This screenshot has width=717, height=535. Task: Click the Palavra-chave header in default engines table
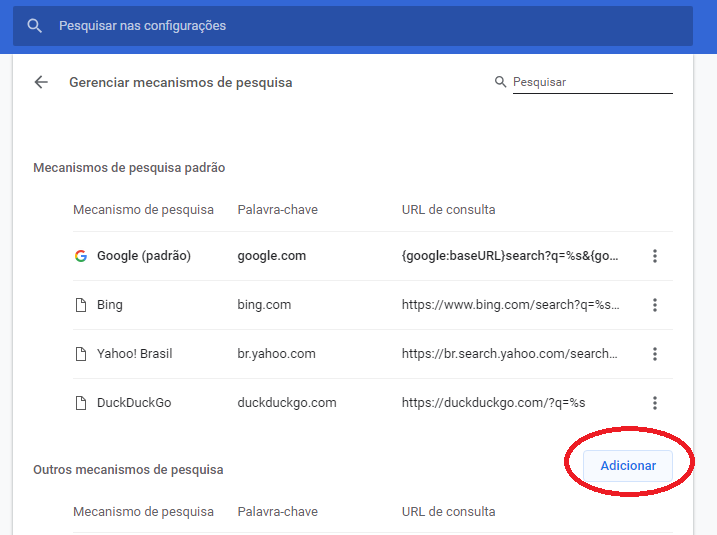coord(278,209)
